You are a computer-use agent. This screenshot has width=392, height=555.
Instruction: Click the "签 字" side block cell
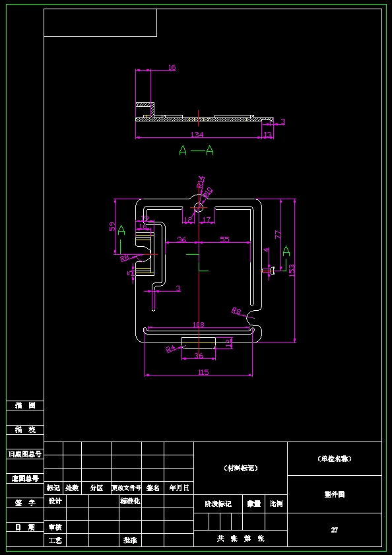click(x=25, y=503)
